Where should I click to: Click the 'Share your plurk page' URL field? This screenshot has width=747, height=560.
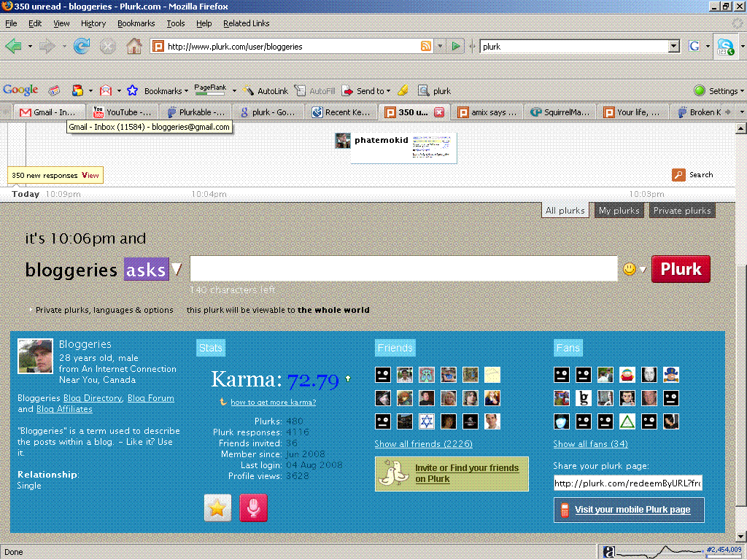click(x=628, y=483)
